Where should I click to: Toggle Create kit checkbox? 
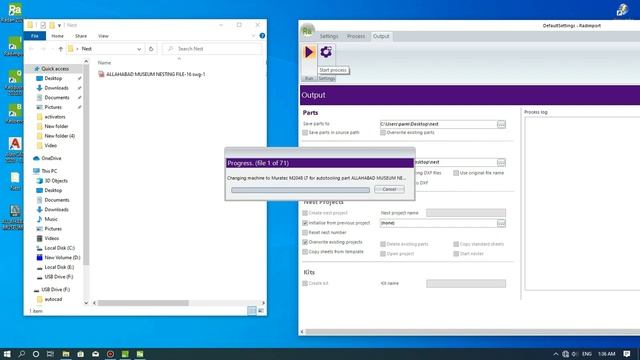pos(305,283)
